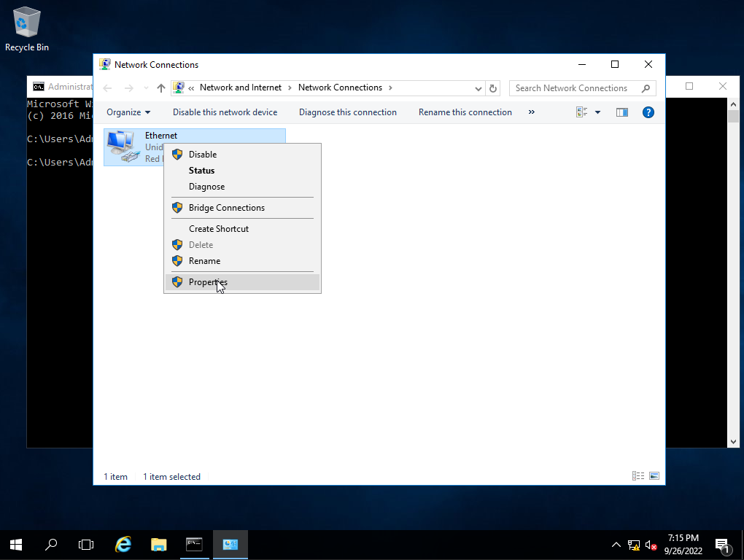Show hidden tray icons
Screen dimensions: 744x560
616,545
